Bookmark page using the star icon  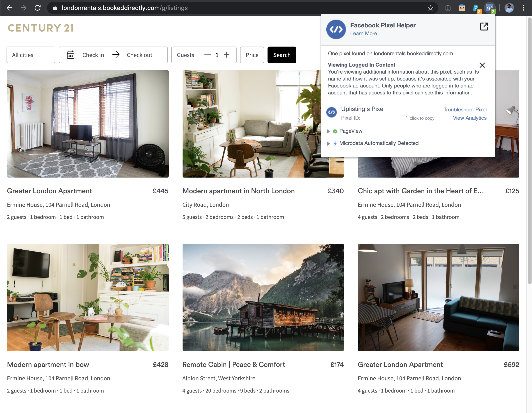click(430, 8)
